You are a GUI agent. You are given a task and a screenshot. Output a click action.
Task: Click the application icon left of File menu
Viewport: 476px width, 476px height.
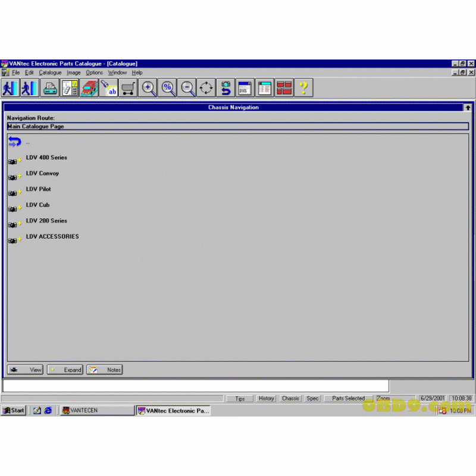tap(5, 73)
